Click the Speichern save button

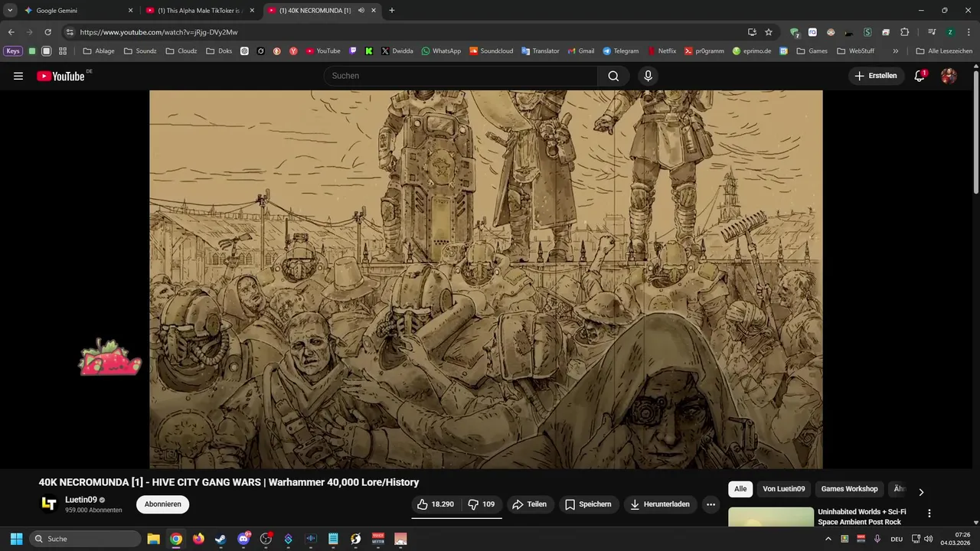coord(588,504)
